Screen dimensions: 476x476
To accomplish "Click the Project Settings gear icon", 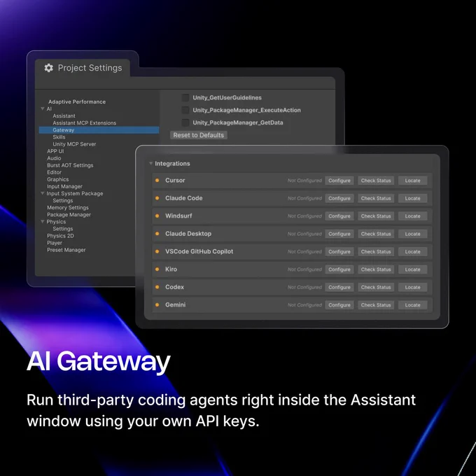I will (48, 68).
